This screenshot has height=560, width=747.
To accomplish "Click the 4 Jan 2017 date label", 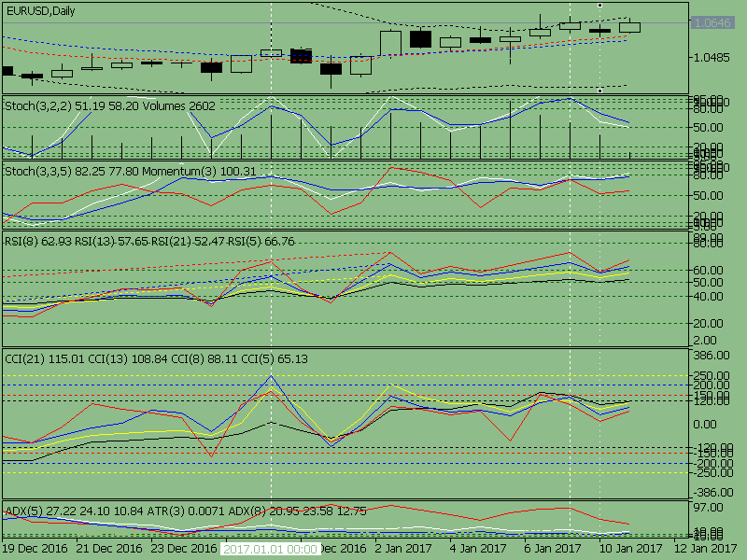I will (x=478, y=549).
